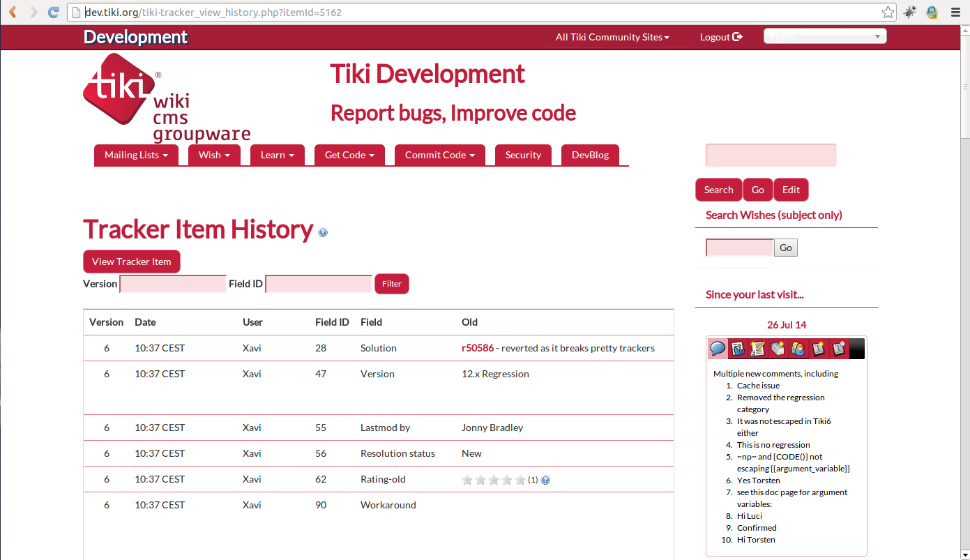Select the wiki page document icon in sidebar

pos(738,349)
